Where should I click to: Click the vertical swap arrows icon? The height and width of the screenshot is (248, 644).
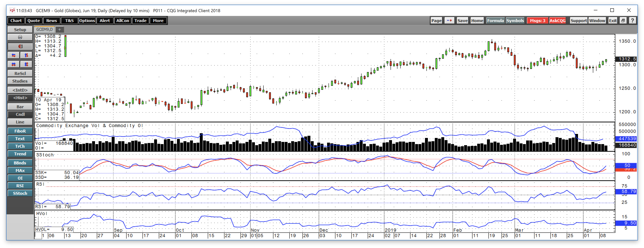pyautogui.click(x=26, y=55)
